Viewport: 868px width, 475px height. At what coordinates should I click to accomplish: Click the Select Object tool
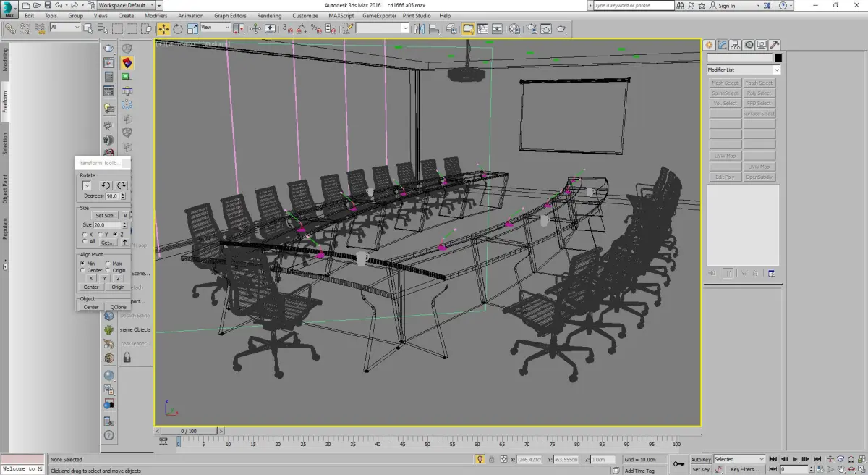[x=88, y=29]
